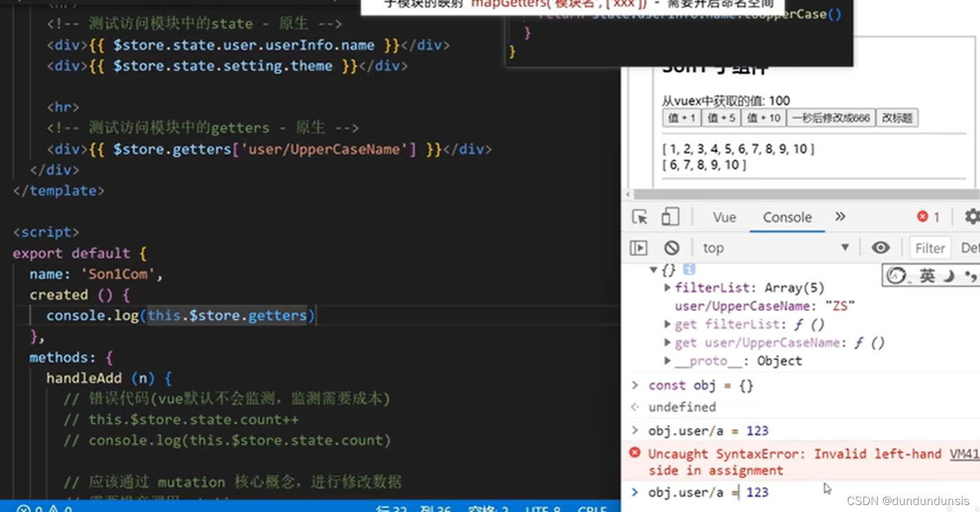Toggle the IME moon icon

[x=949, y=275]
